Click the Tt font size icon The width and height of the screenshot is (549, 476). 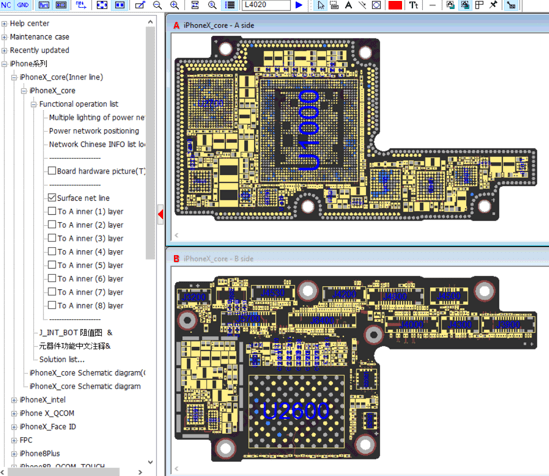click(x=414, y=5)
